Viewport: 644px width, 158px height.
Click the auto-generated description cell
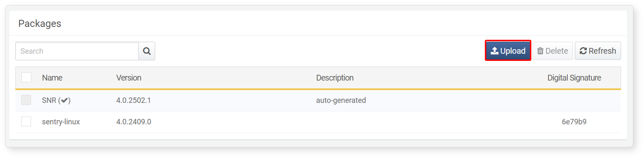point(341,100)
